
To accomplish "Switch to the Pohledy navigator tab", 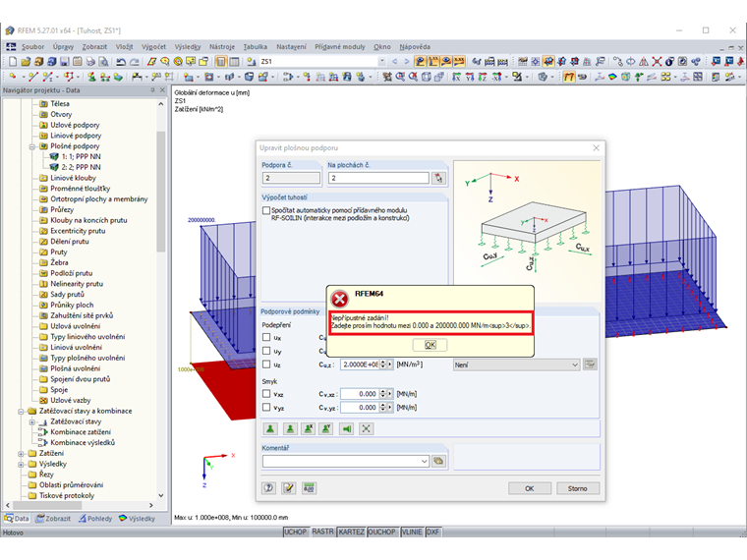I will pos(95,519).
